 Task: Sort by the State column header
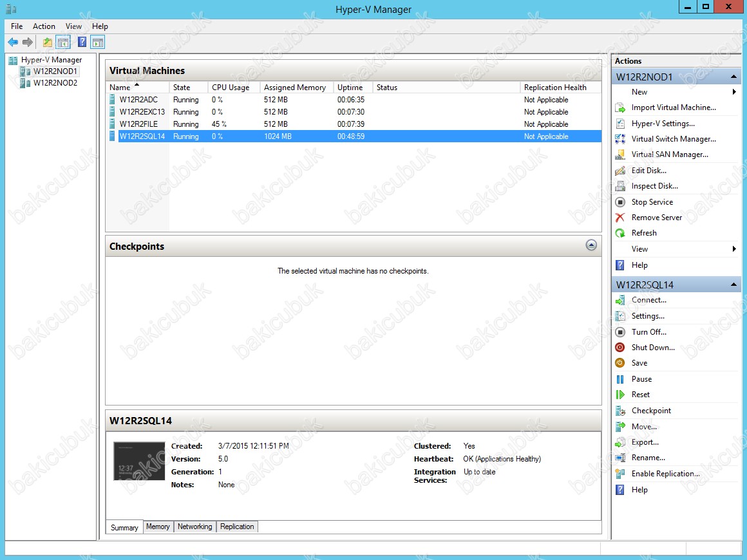189,87
